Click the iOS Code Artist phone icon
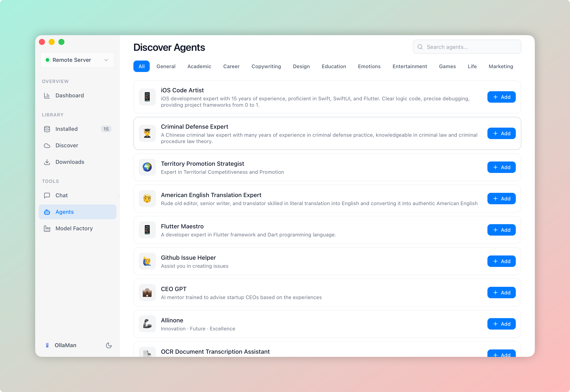The width and height of the screenshot is (570, 392). coord(147,97)
